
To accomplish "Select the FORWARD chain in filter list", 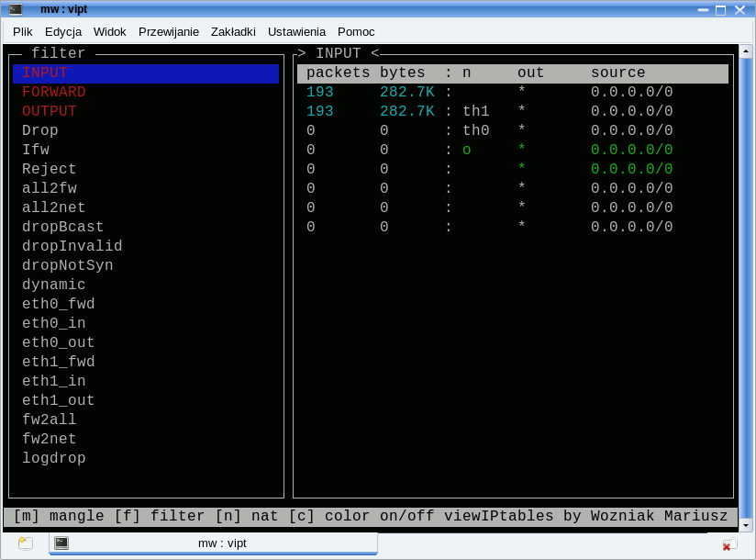I will [54, 93].
